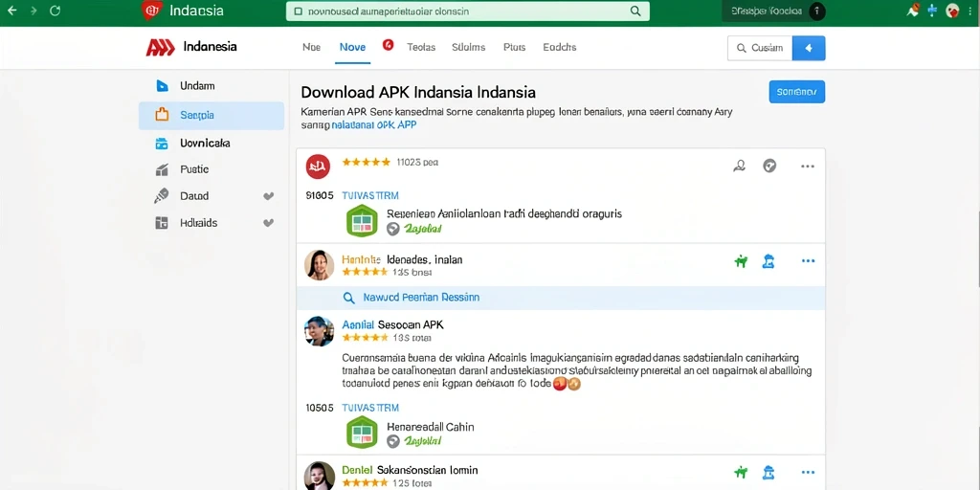The image size is (980, 490).
Task: Click the compass icon on first card
Action: click(x=770, y=167)
